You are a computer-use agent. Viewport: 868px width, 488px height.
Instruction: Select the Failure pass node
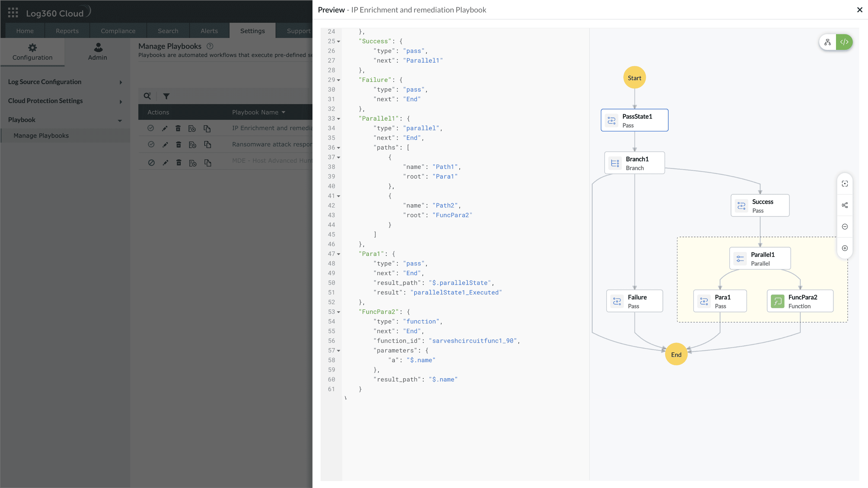coord(634,301)
